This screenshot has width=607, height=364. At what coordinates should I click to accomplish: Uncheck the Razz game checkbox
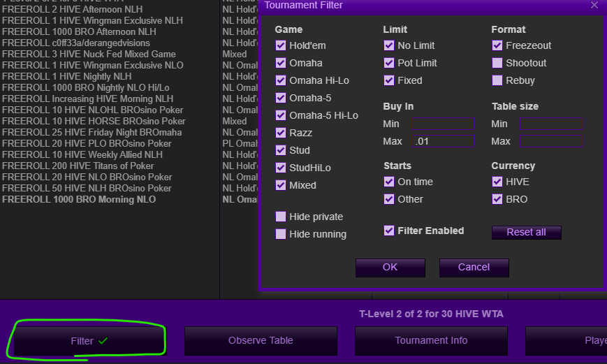coord(281,133)
